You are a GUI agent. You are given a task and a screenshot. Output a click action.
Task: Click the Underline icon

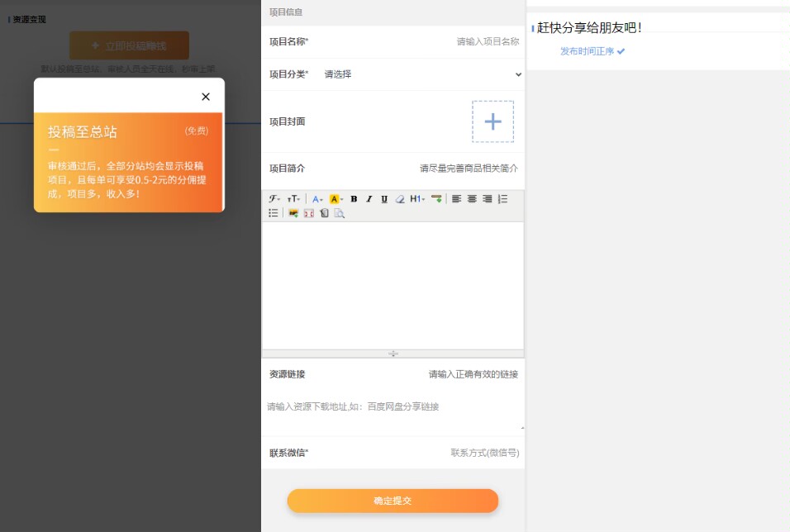[x=383, y=199]
